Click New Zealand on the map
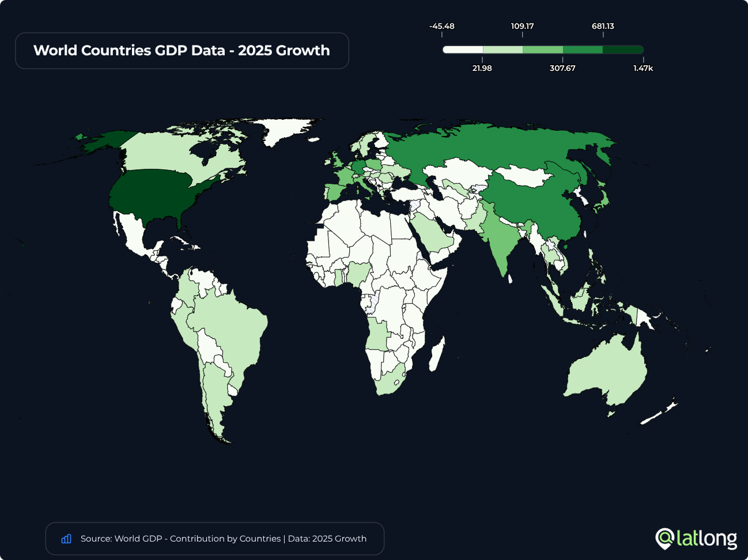 click(x=660, y=414)
